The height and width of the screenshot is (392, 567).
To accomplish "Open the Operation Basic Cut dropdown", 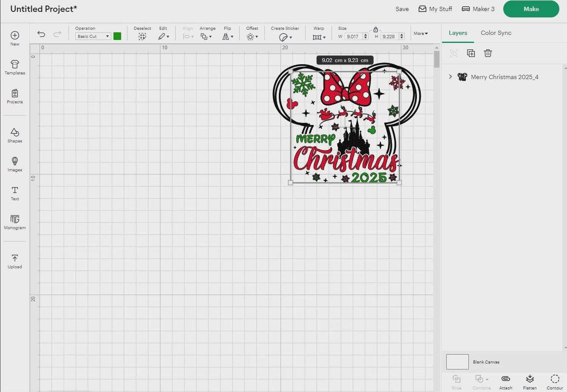I will pyautogui.click(x=93, y=37).
